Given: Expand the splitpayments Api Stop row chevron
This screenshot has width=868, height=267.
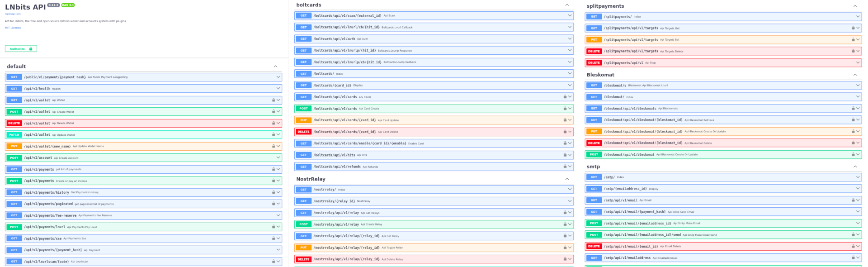Looking at the screenshot, I should click(x=858, y=62).
